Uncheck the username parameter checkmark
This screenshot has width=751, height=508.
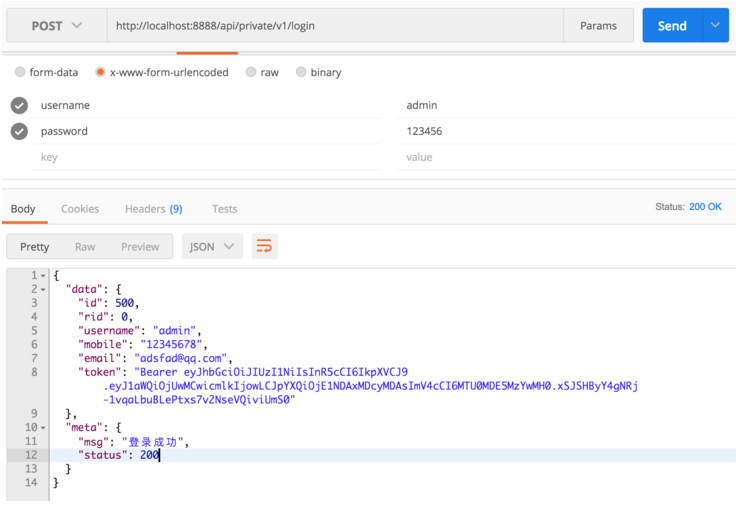pyautogui.click(x=19, y=105)
